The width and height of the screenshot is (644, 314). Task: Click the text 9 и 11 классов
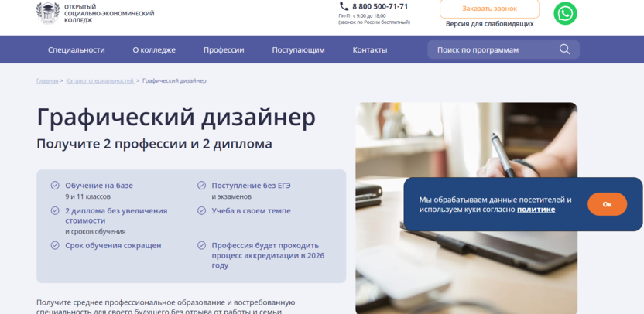(x=88, y=196)
